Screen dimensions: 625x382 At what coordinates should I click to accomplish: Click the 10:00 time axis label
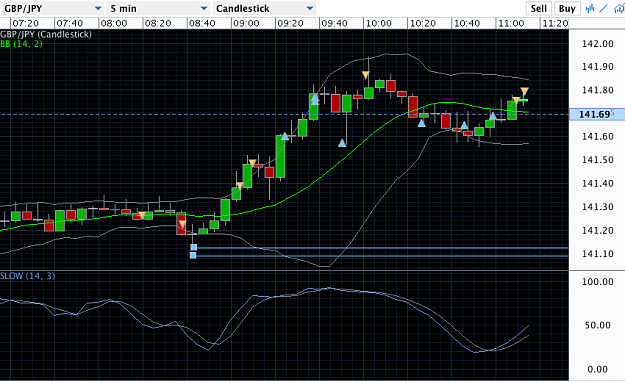click(x=379, y=24)
